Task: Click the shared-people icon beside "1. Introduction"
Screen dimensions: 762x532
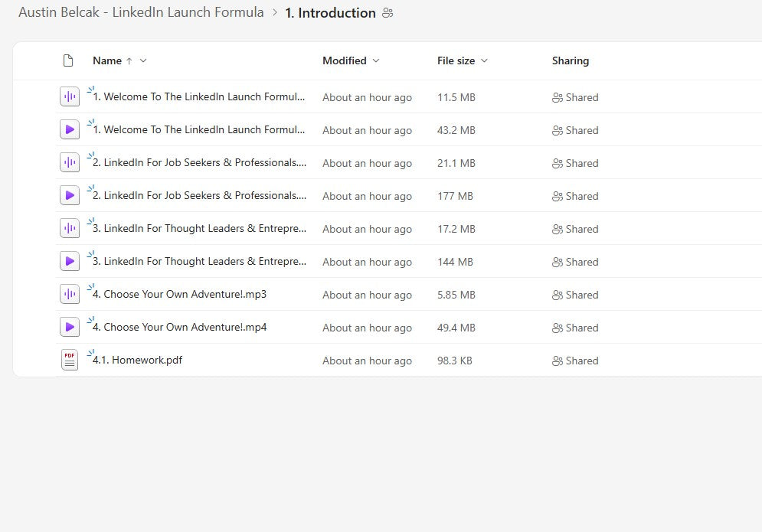Action: 387,12
